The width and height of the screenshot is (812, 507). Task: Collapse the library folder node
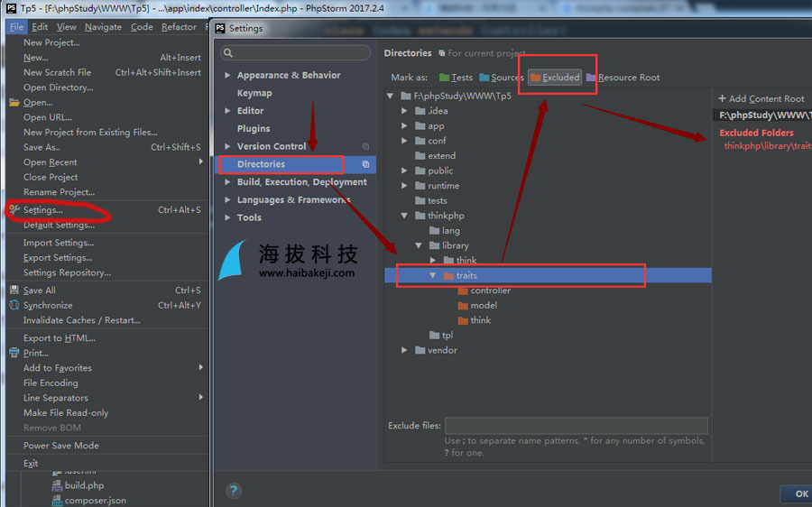point(419,245)
